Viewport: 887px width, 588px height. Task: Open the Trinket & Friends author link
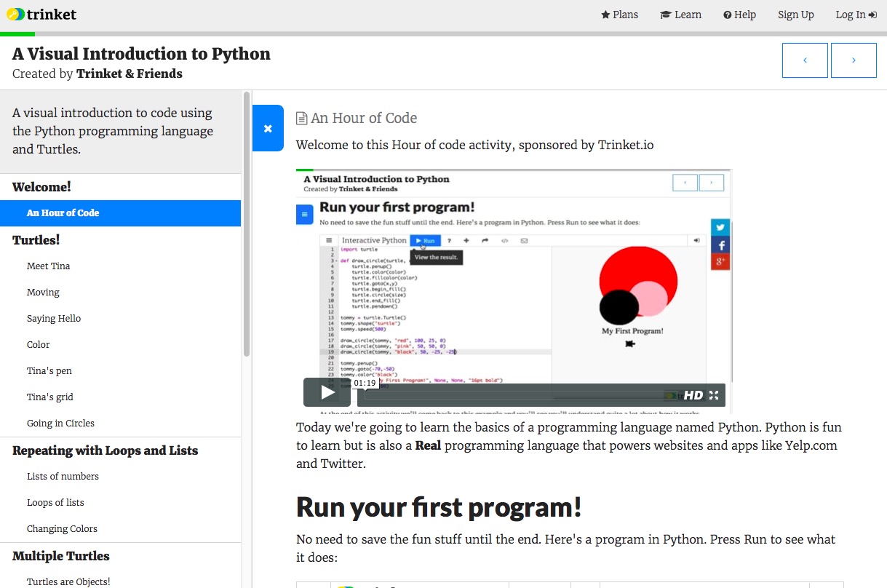tap(130, 73)
